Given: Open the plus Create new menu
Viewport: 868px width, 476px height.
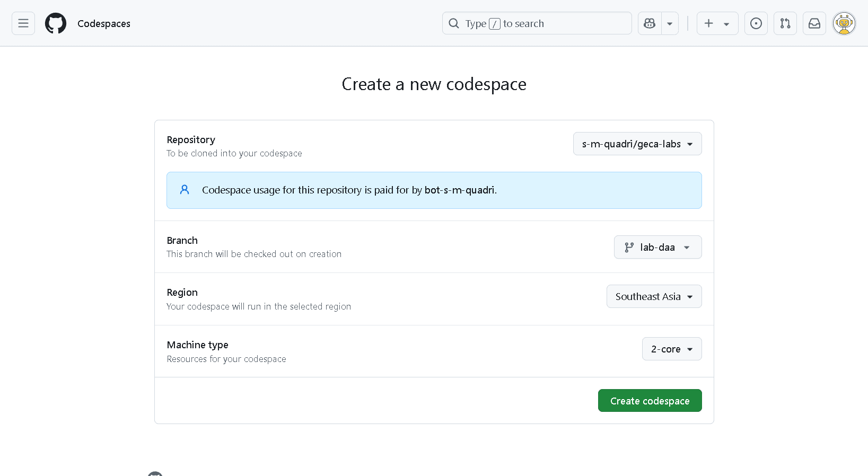Looking at the screenshot, I should coord(717,23).
